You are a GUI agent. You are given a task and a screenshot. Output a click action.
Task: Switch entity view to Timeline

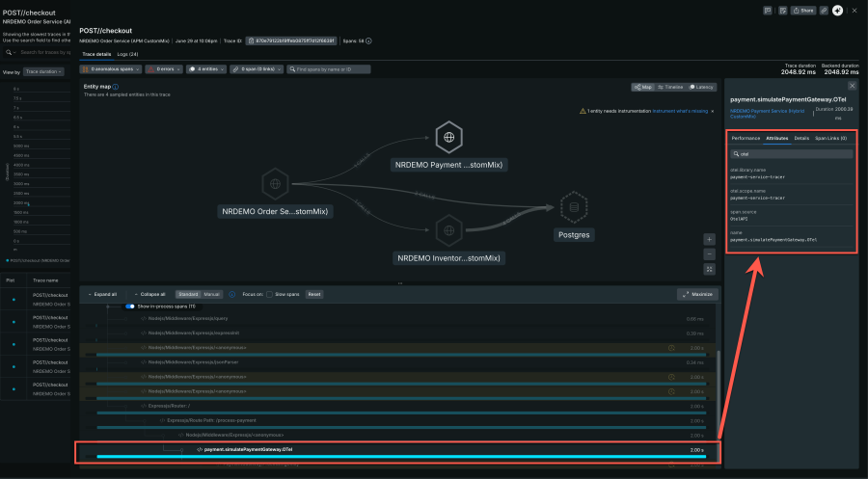tap(670, 87)
